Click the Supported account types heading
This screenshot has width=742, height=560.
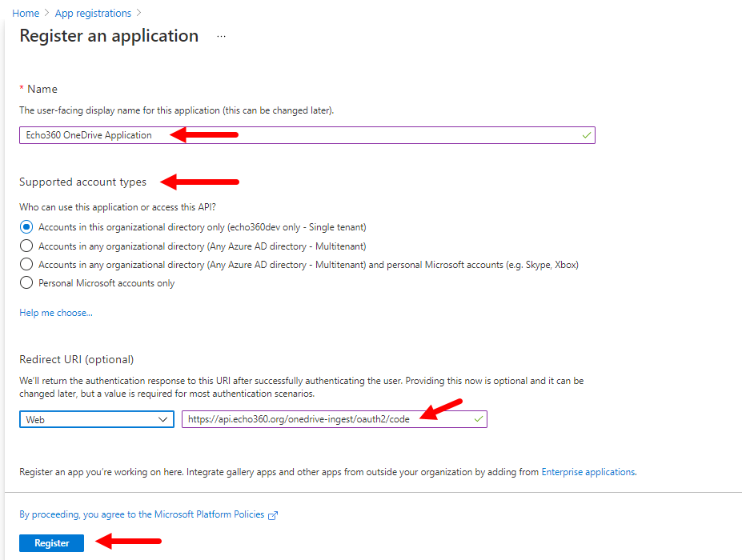[82, 182]
